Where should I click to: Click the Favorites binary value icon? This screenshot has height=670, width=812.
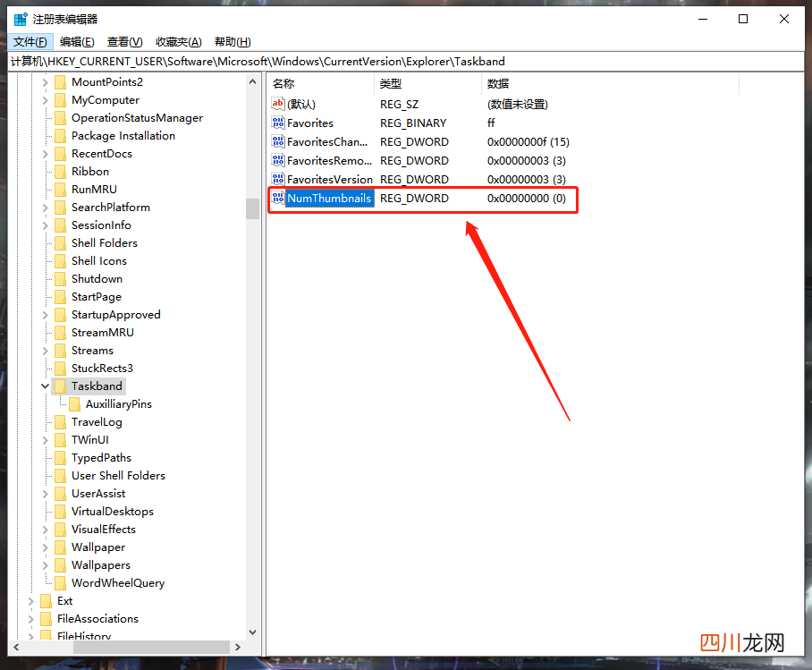pos(278,123)
